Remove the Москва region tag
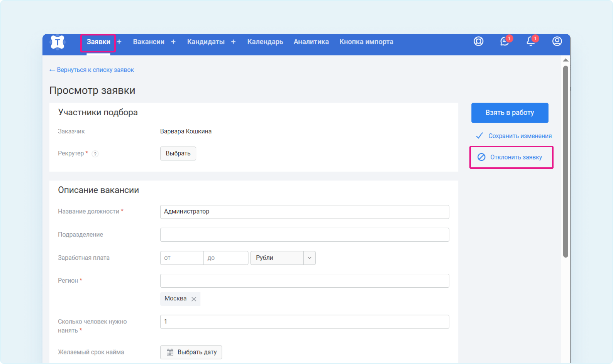The width and height of the screenshot is (613, 364). [x=194, y=299]
